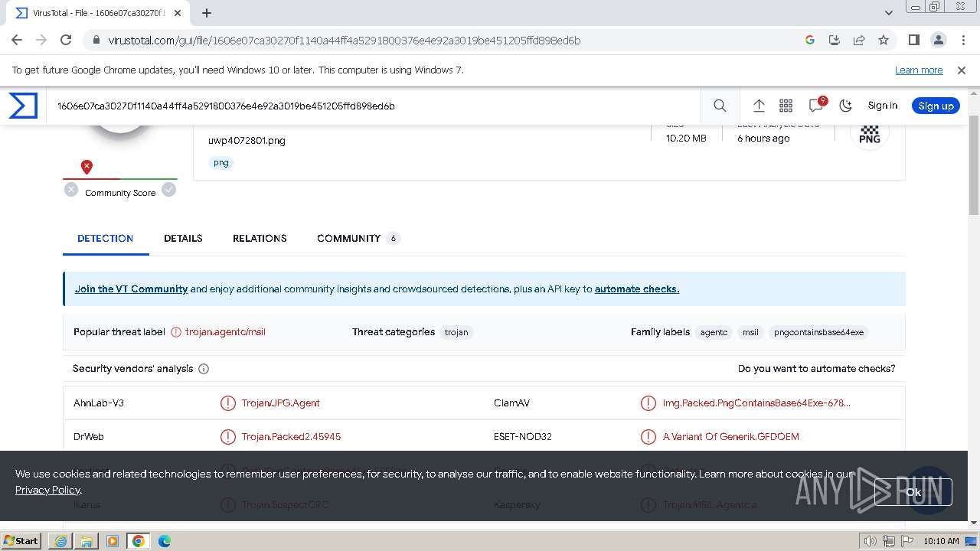Click the volume speaker tray icon
This screenshot has width=980, height=551.
point(870,541)
